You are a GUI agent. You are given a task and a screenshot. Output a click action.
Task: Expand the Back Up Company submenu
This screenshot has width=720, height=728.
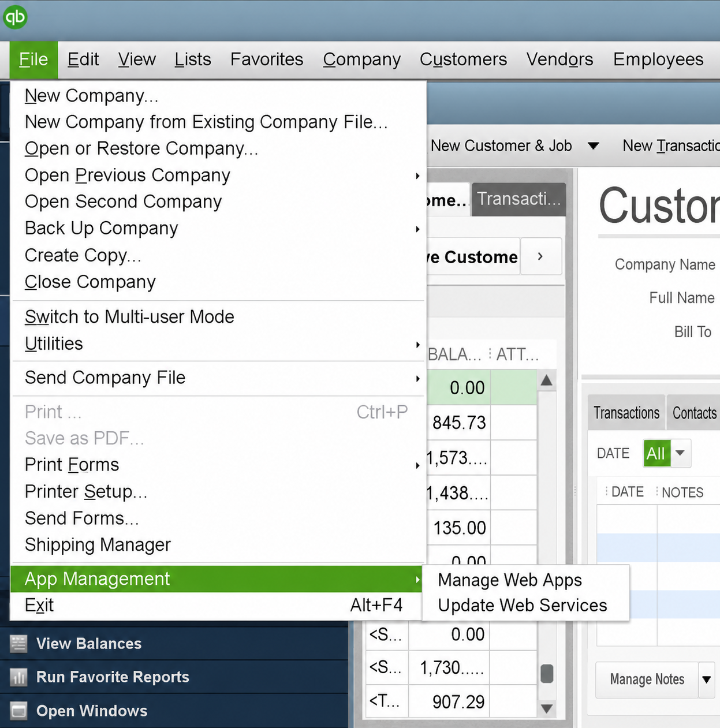(x=218, y=229)
